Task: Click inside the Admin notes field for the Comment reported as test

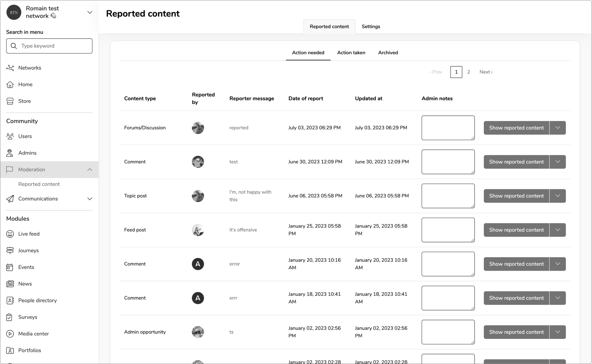Action: click(x=448, y=162)
